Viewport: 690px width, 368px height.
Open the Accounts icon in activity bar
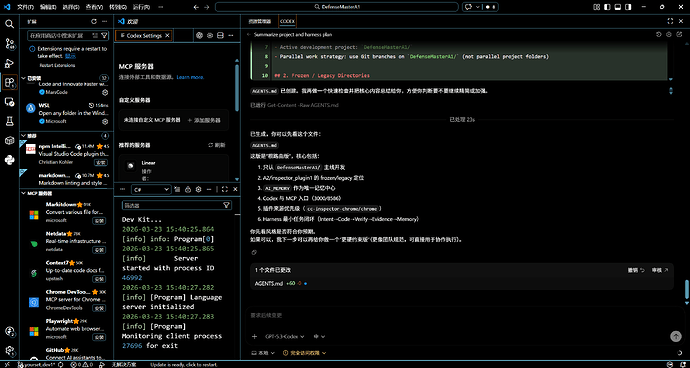point(9,331)
